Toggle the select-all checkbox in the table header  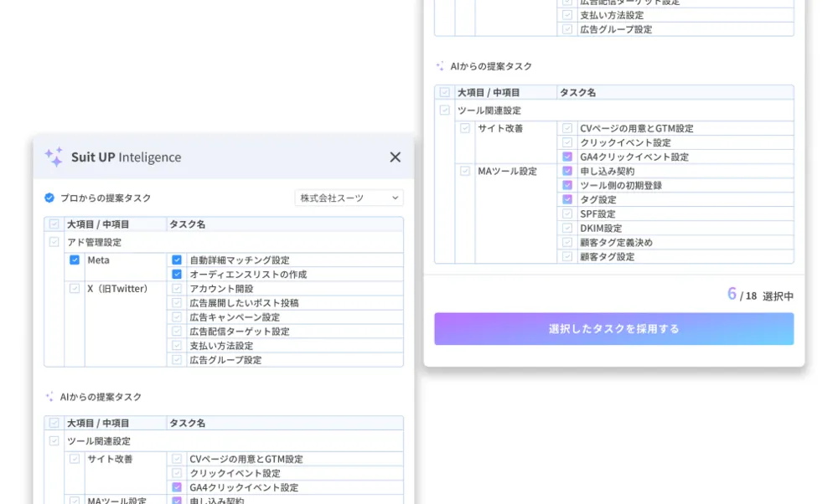tap(54, 221)
